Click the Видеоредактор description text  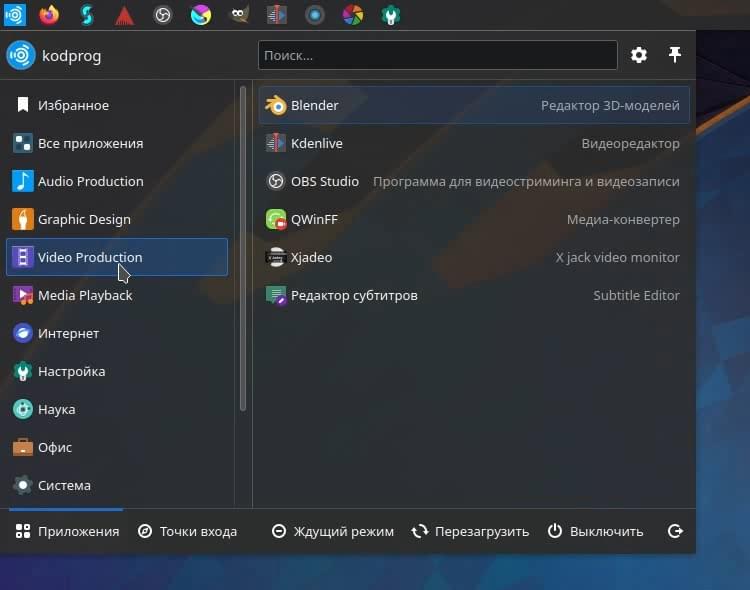630,144
